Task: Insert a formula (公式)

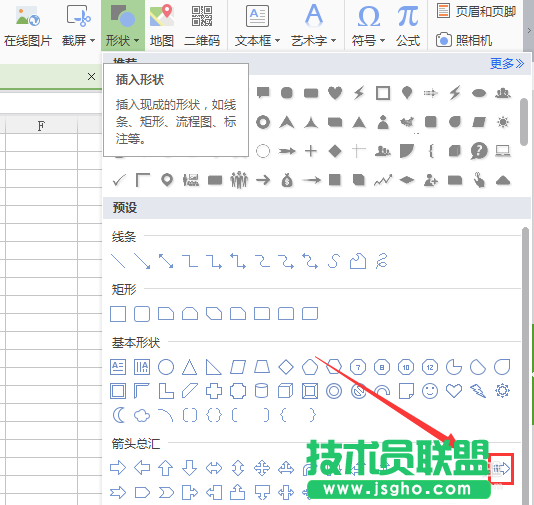Action: click(x=408, y=26)
